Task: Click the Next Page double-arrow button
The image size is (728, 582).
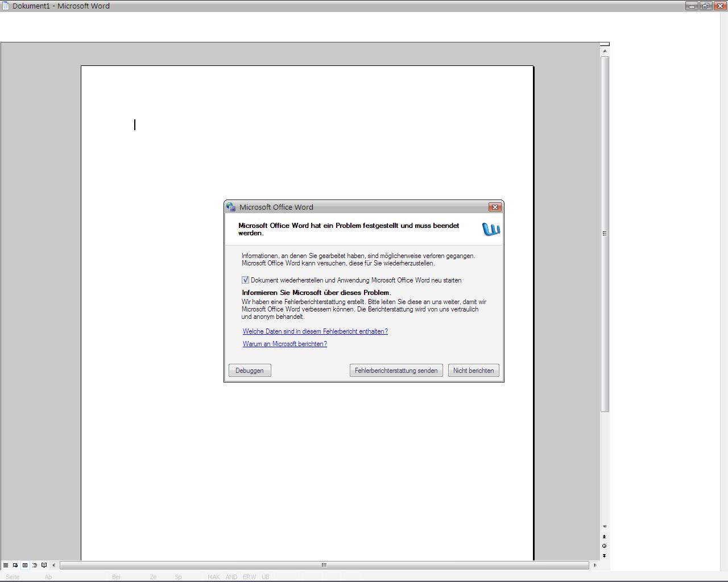Action: (604, 556)
